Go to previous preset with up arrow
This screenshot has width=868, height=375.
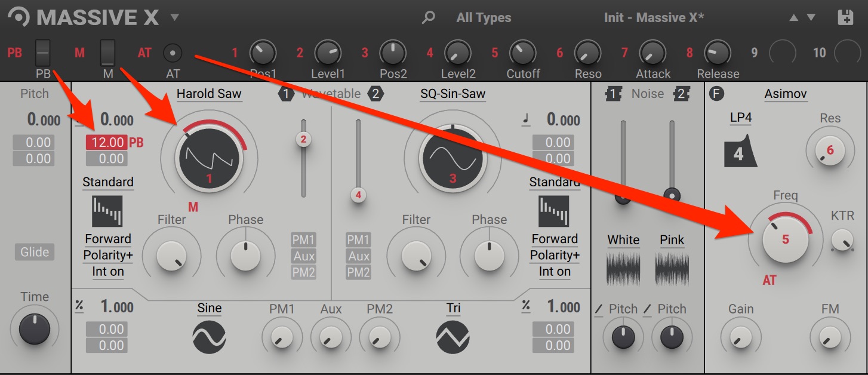(x=793, y=18)
